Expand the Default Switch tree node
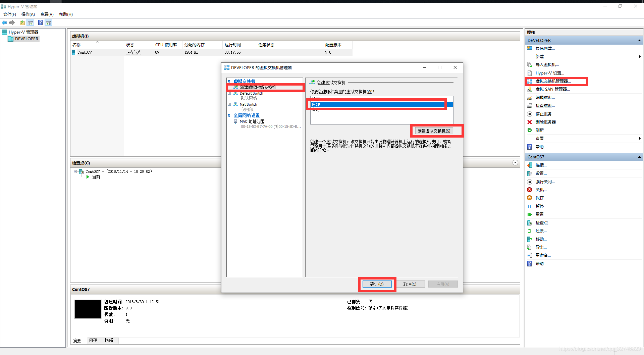644x355 pixels. tap(229, 93)
